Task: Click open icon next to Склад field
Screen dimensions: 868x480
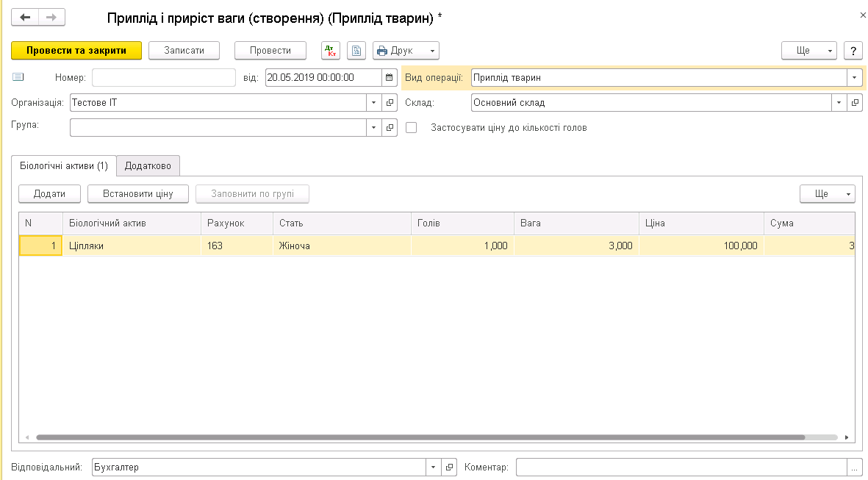Action: (855, 103)
